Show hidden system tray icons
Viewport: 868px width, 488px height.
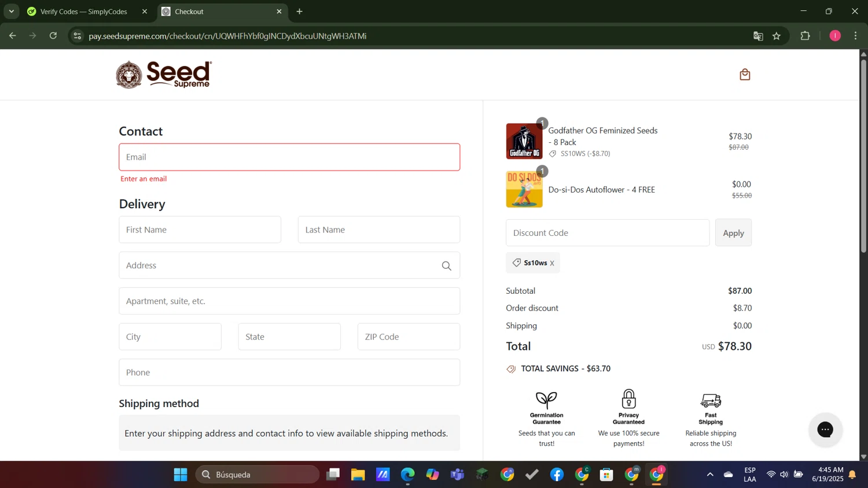(x=710, y=475)
